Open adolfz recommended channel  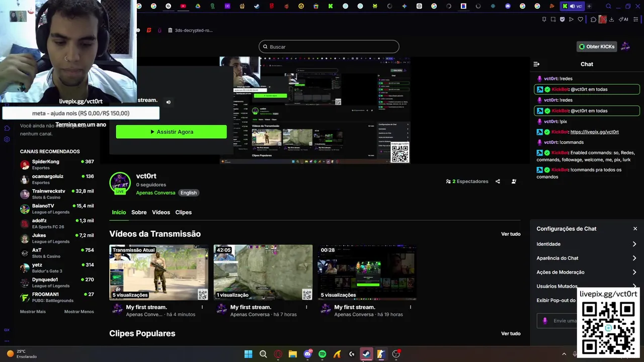[x=57, y=223]
